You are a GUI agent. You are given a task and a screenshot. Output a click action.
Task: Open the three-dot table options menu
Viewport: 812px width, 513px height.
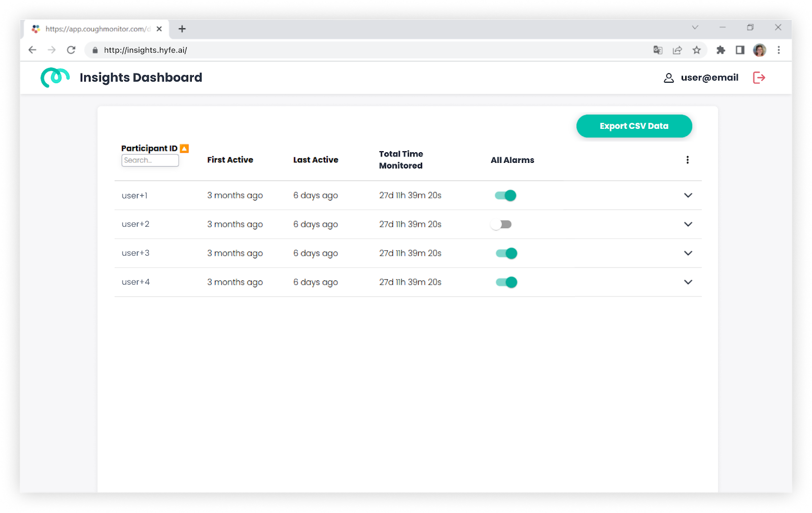tap(688, 160)
